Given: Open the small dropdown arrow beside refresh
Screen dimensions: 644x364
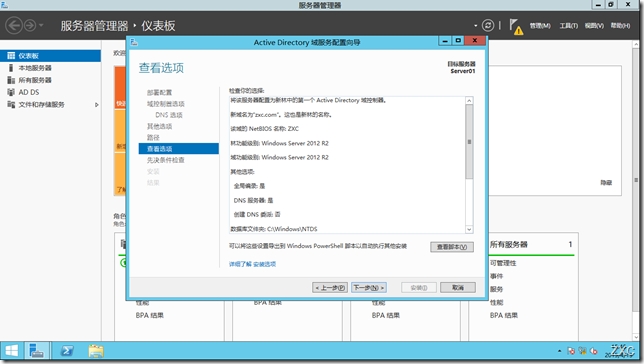Looking at the screenshot, I should tap(476, 25).
